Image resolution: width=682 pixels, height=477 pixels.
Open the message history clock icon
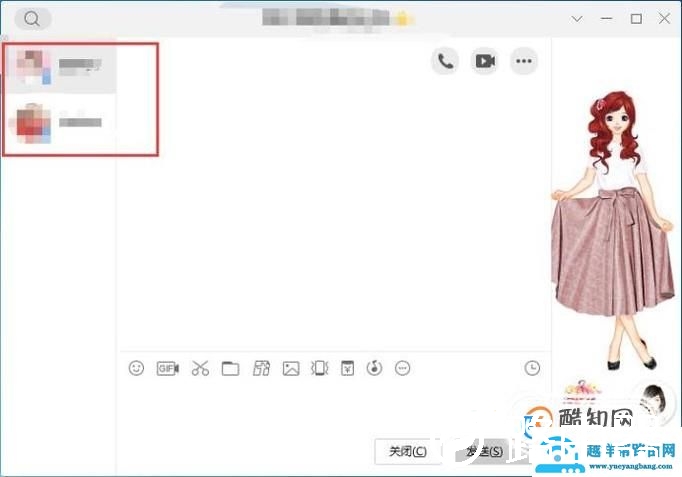532,368
